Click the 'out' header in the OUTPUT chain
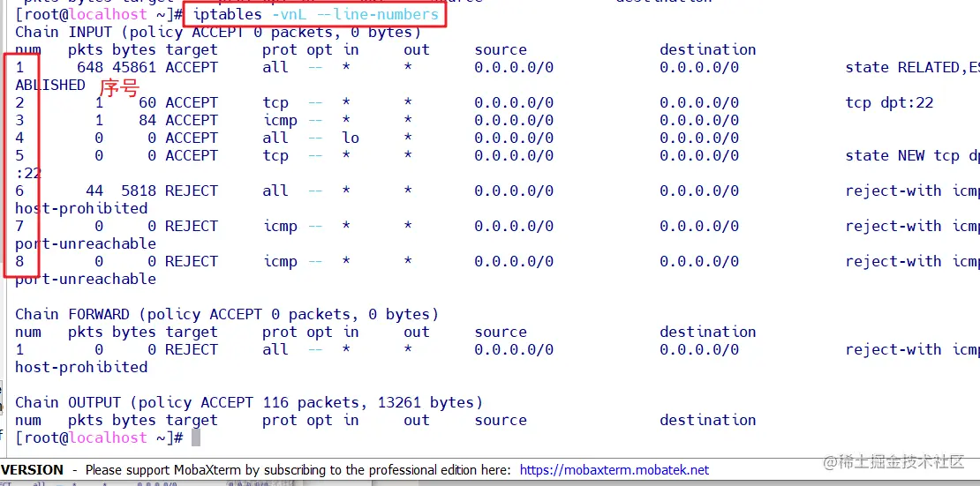 416,420
